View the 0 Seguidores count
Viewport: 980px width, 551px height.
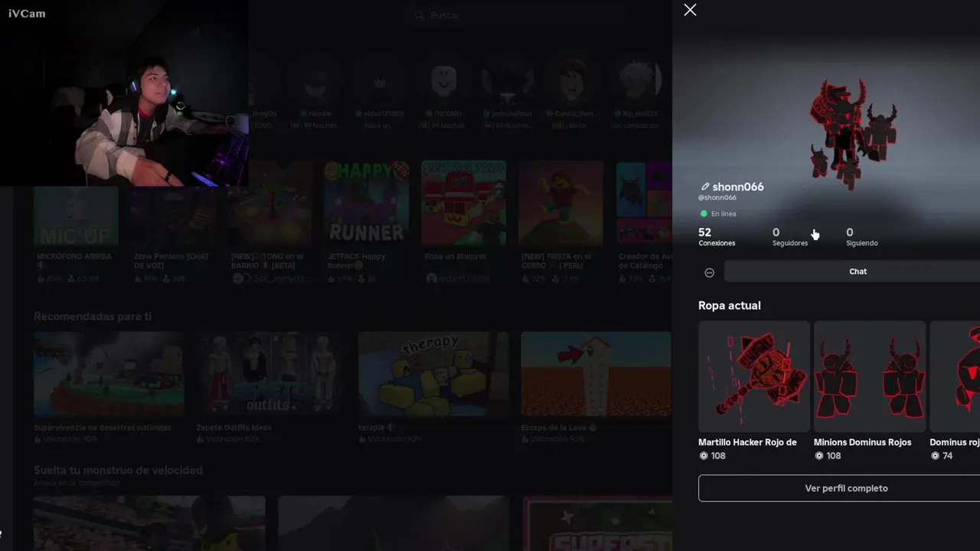tap(790, 237)
